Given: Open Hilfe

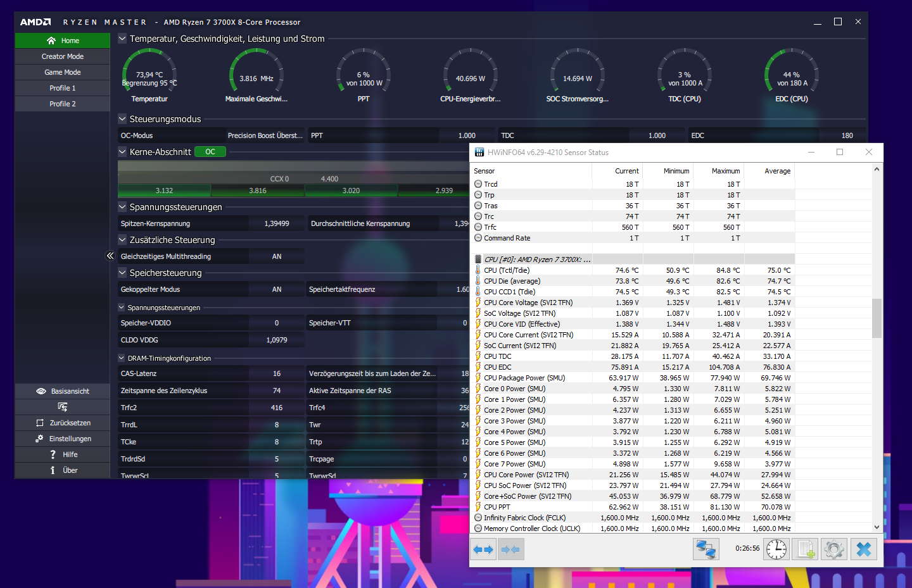Looking at the screenshot, I should [63, 454].
